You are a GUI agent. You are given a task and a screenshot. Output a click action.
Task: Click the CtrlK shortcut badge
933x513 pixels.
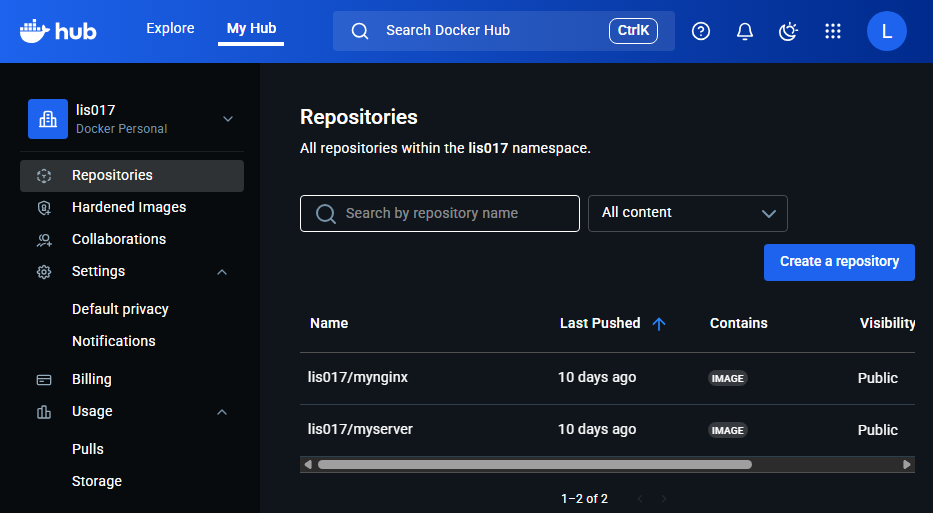[x=633, y=31]
